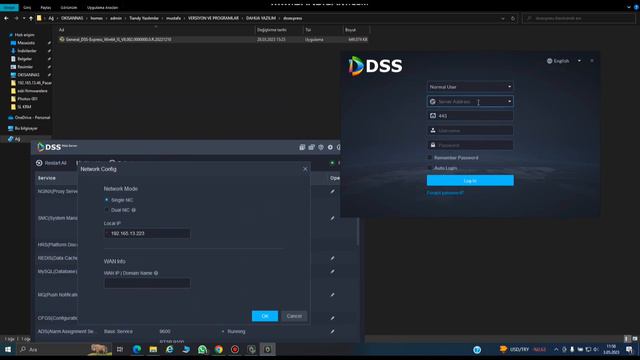Close the DSS client login window
Screen dimensions: 640x360
pyautogui.click(x=592, y=61)
